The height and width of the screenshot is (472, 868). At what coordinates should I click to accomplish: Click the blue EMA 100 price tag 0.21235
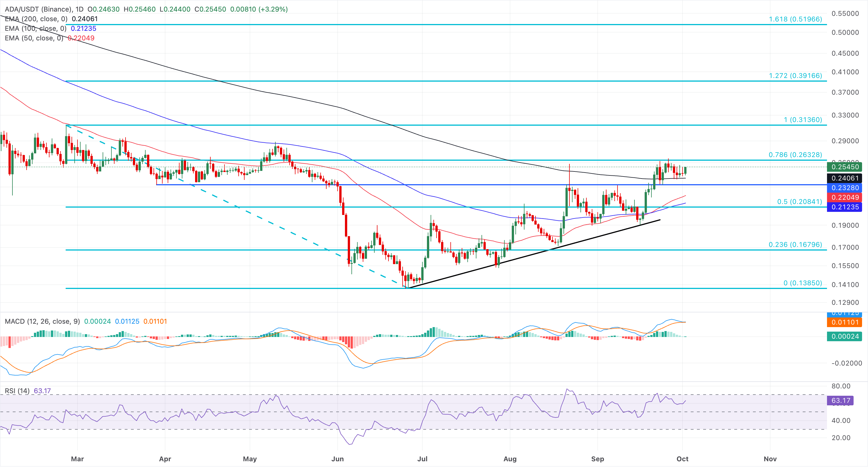(845, 207)
